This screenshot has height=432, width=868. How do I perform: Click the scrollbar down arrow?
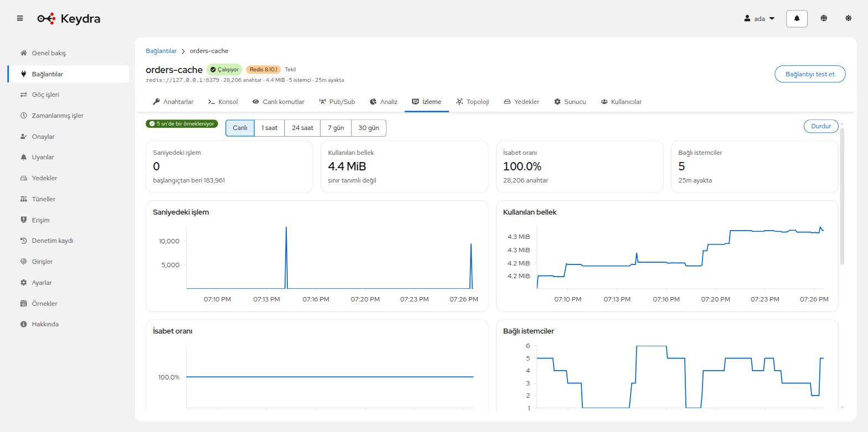(x=843, y=407)
